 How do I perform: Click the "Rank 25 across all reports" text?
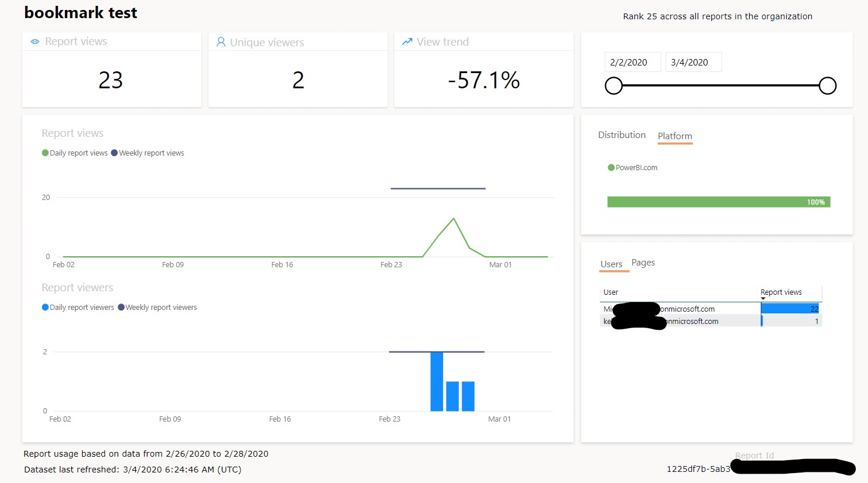(x=718, y=16)
